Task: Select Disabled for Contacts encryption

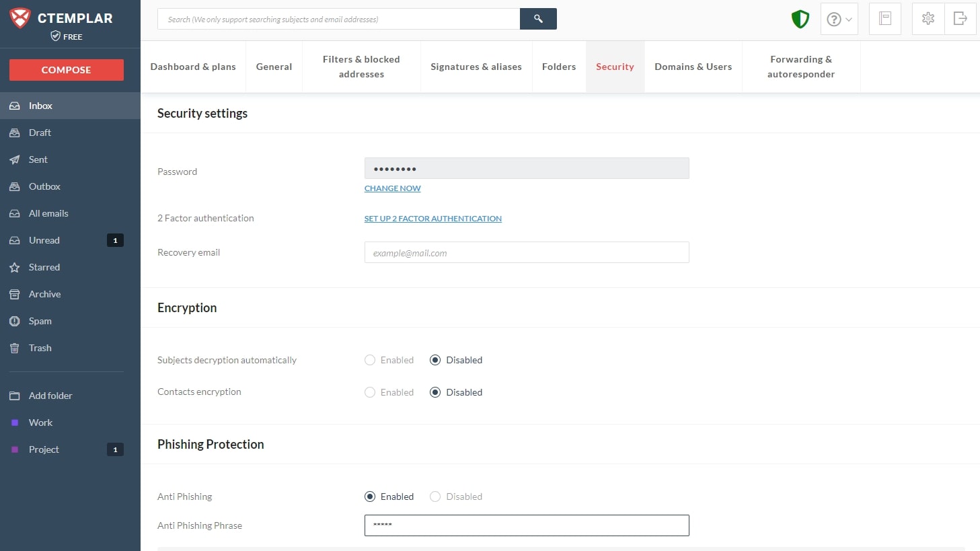Action: click(435, 392)
